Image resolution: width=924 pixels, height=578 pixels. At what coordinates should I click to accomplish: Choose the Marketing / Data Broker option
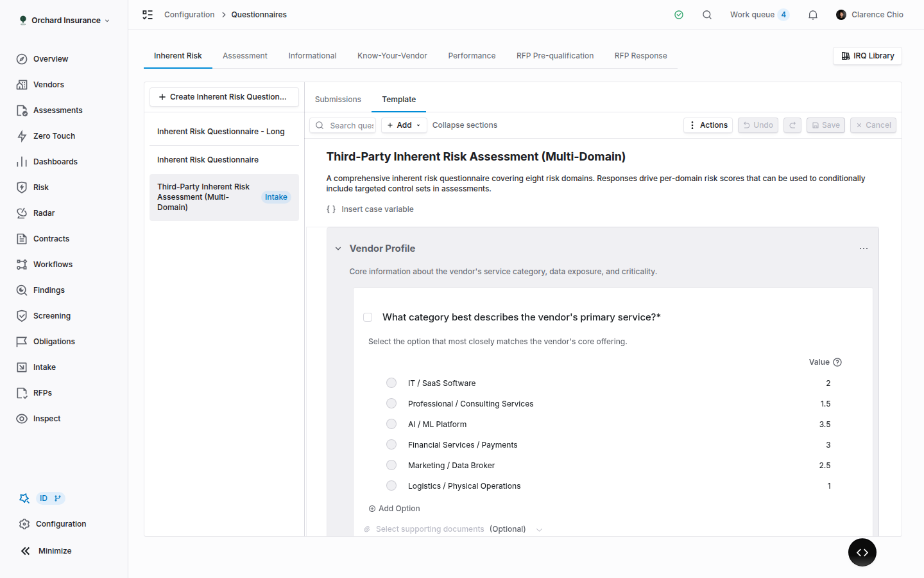pyautogui.click(x=391, y=465)
